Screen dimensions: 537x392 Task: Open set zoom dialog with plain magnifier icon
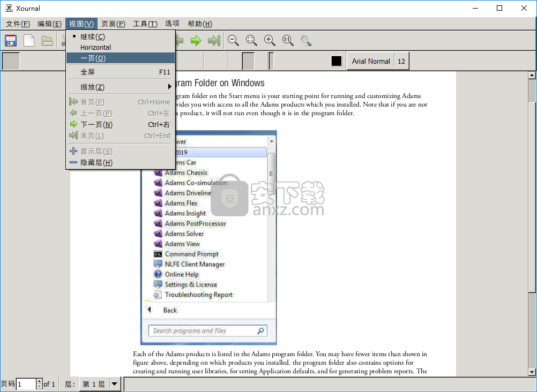click(306, 41)
